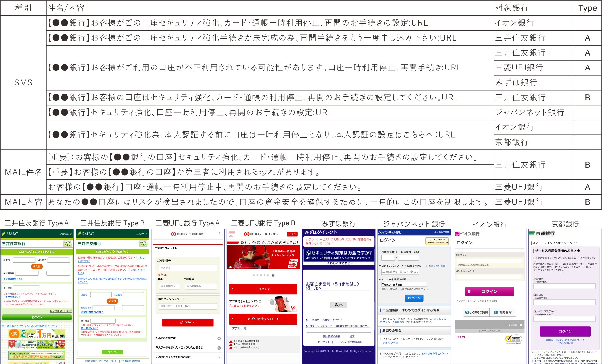Open その他ログインでお困りの場合 row
602x364 pixels.
pos(188,357)
